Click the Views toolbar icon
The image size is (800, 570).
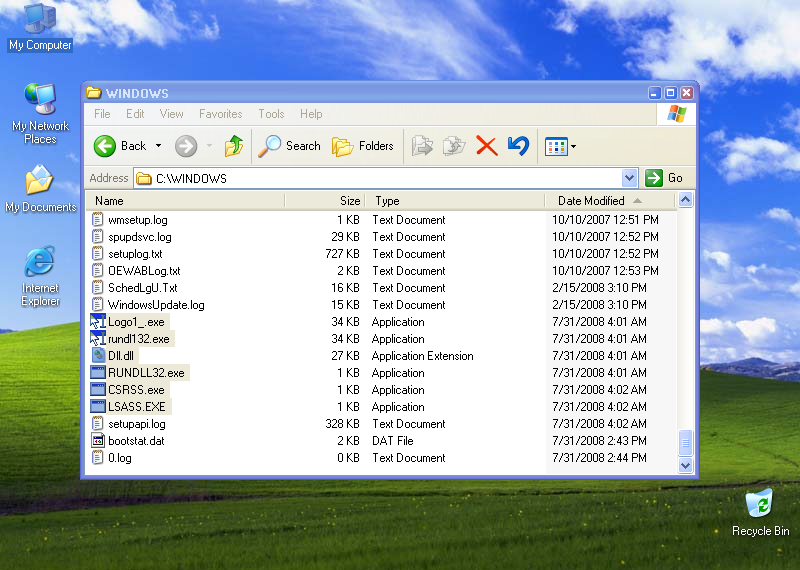click(556, 146)
